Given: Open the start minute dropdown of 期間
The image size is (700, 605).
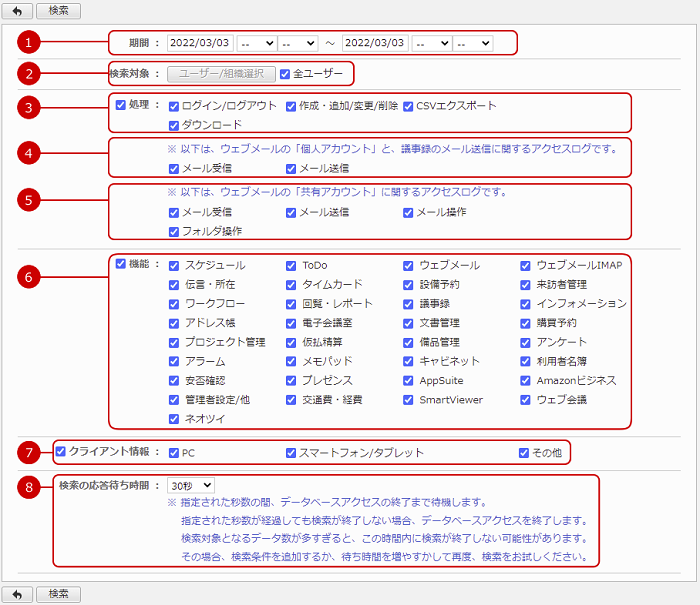Looking at the screenshot, I should (297, 44).
